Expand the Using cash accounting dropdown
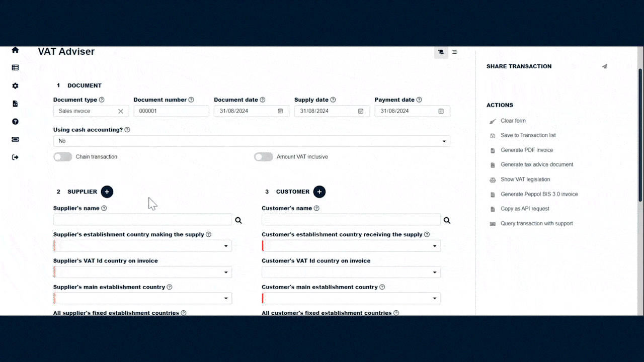 (x=252, y=141)
